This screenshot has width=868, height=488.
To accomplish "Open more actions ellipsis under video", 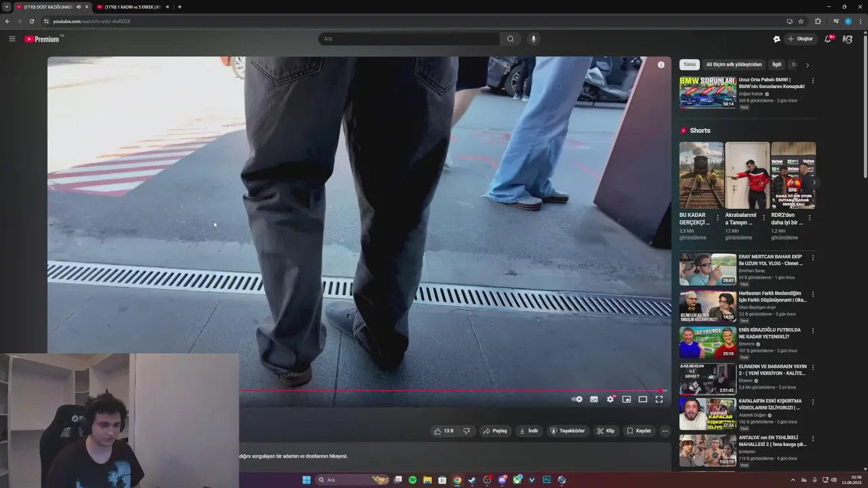I will tap(665, 431).
